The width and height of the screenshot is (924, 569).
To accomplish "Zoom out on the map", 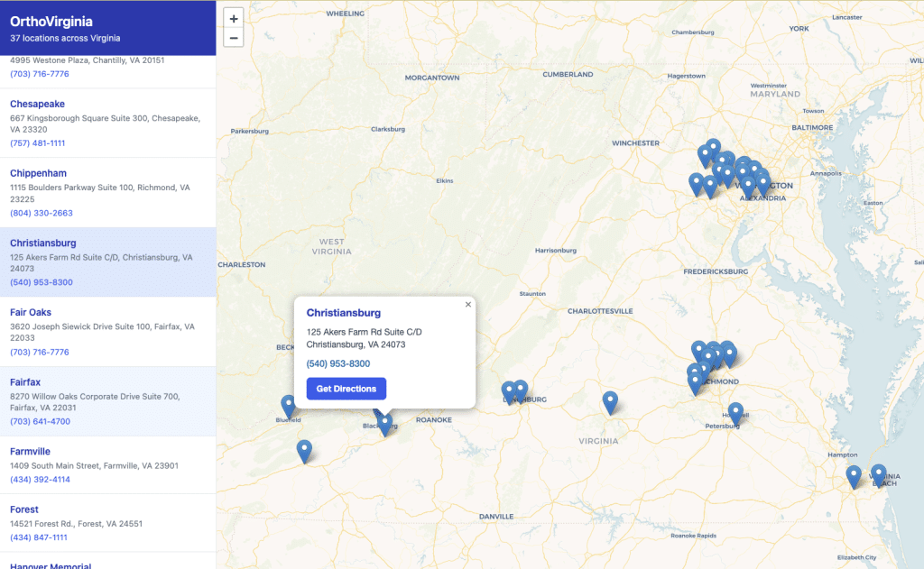I will (x=234, y=38).
